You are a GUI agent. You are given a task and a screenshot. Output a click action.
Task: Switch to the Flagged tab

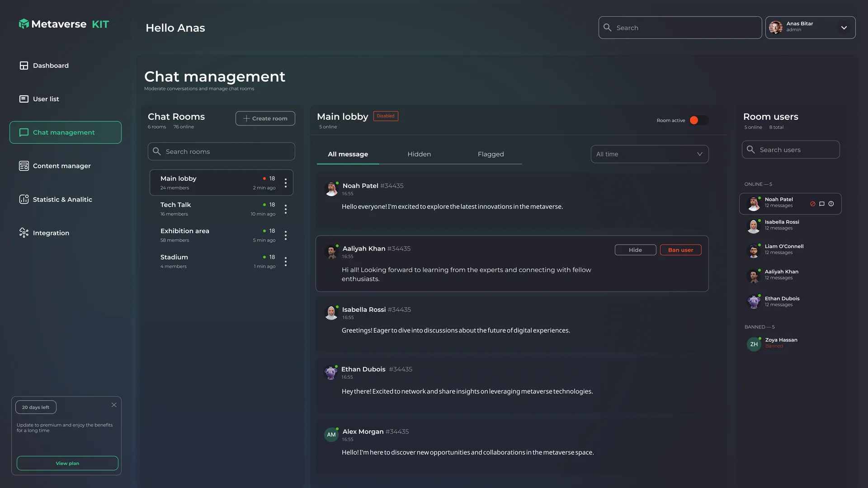pos(491,154)
